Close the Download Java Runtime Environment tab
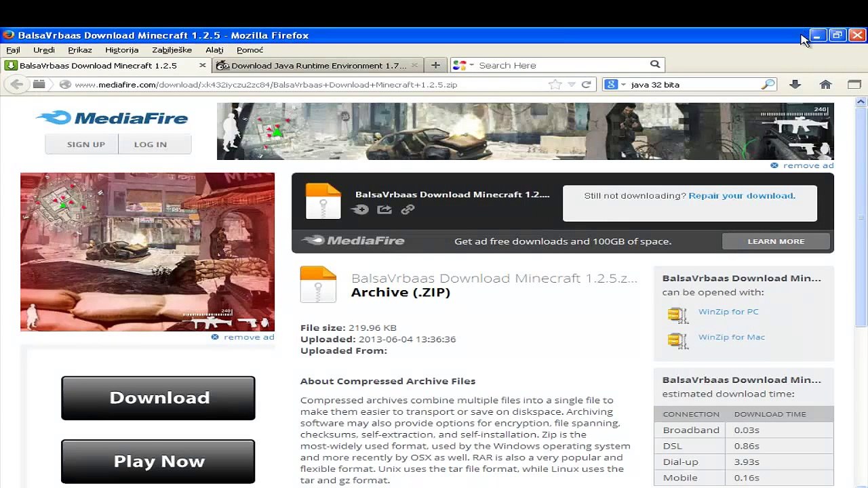 point(415,65)
